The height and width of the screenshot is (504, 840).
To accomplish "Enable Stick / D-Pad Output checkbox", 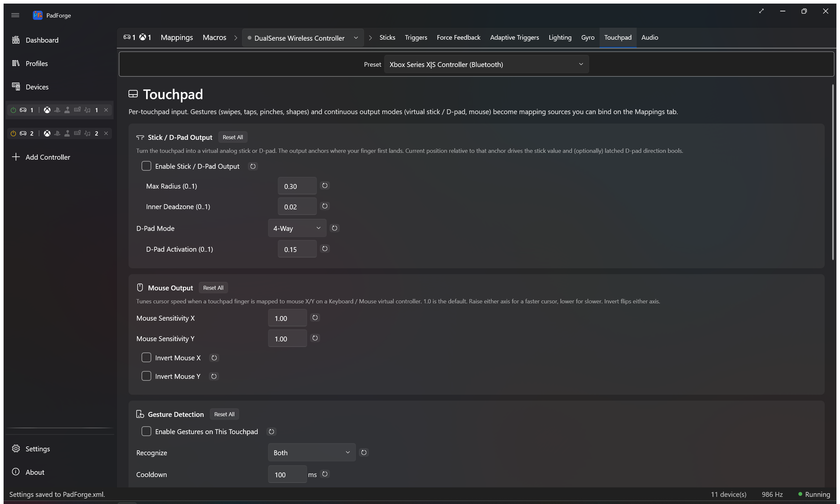I will point(146,166).
